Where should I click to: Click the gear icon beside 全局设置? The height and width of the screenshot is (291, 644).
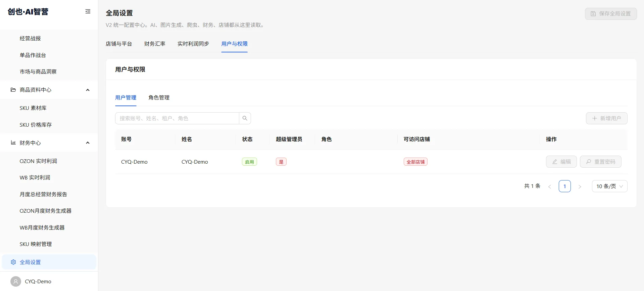click(13, 262)
